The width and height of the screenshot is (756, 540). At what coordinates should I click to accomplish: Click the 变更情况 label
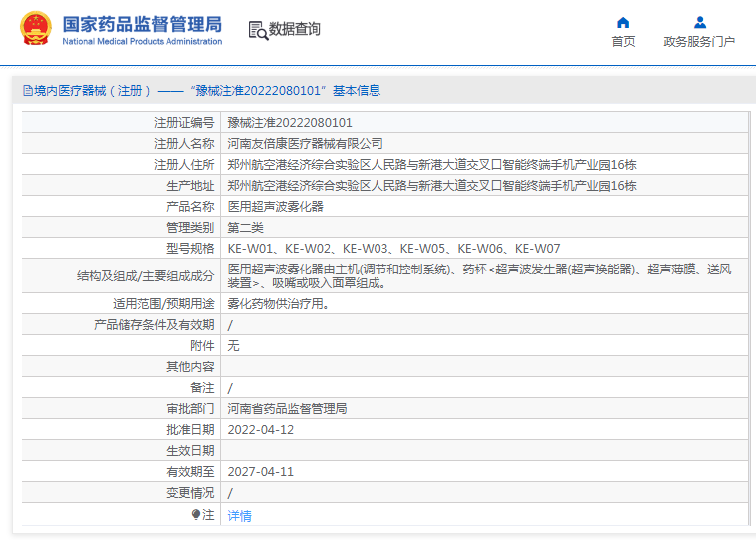190,493
